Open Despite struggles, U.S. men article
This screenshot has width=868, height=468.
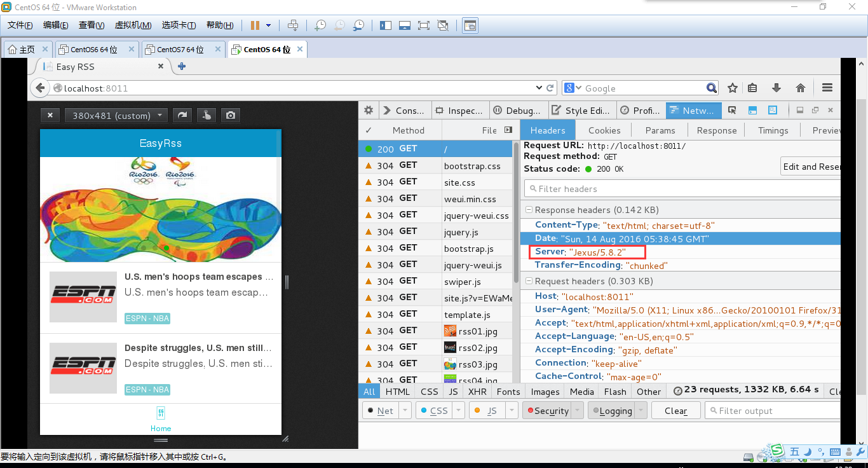[161, 369]
